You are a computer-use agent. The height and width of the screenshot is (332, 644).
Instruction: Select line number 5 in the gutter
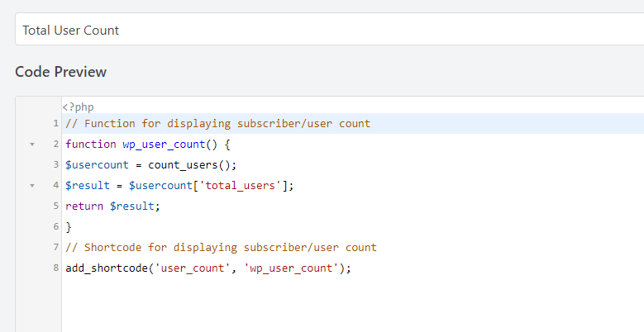(x=56, y=206)
